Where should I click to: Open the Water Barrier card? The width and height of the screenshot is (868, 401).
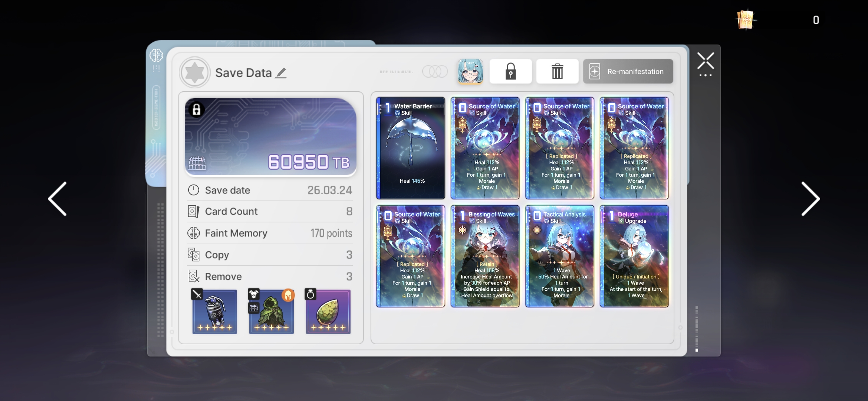[410, 148]
